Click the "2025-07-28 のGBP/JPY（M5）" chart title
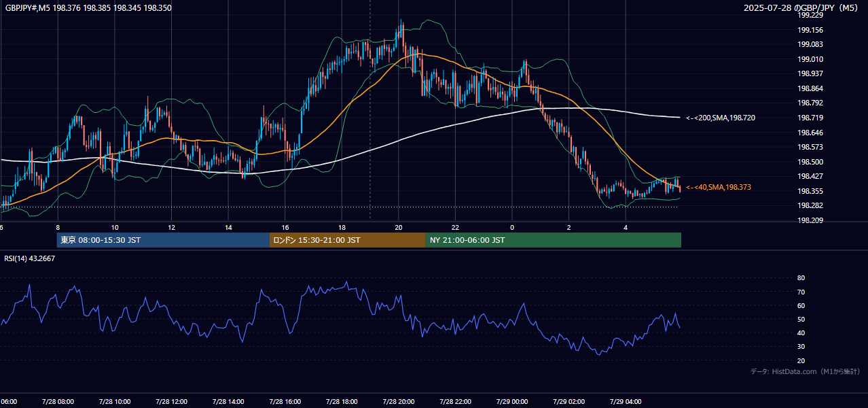 click(802, 8)
